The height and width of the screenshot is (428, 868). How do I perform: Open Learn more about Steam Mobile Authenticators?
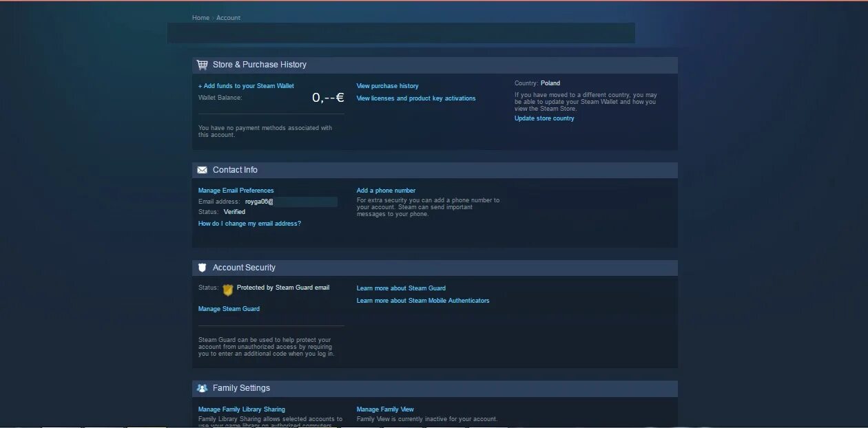(x=423, y=301)
